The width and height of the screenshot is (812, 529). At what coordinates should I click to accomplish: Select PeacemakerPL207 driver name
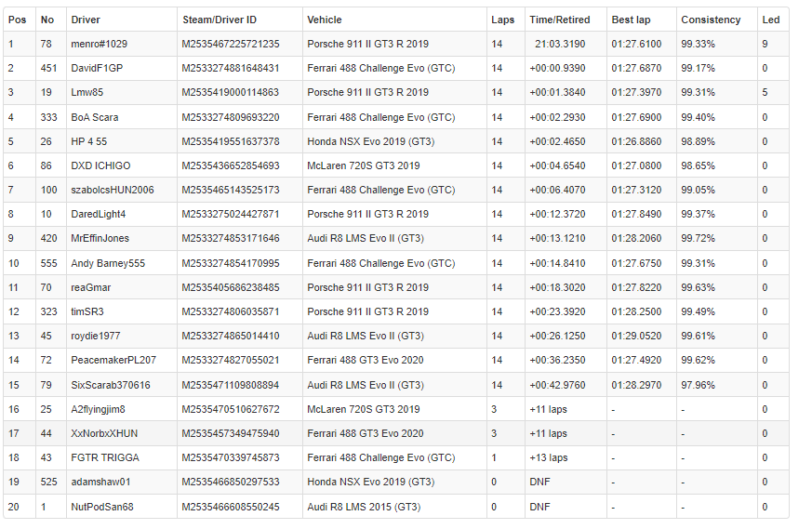pyautogui.click(x=113, y=360)
